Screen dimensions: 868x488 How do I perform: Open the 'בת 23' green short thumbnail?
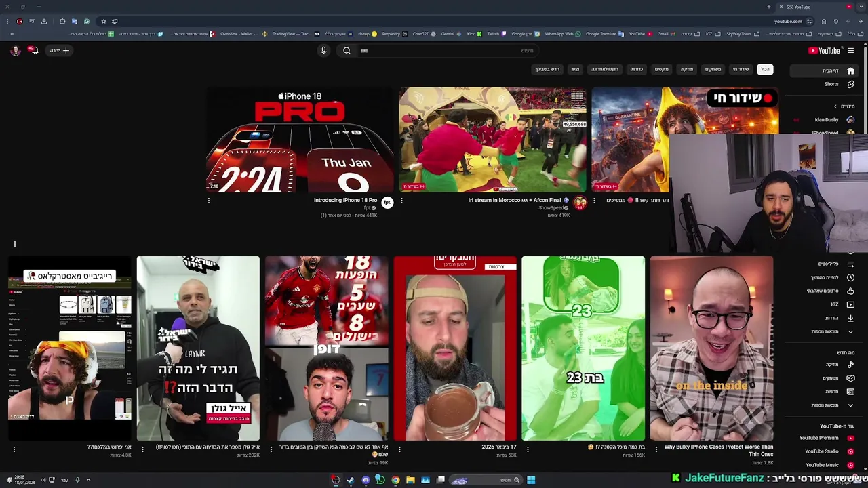click(x=583, y=348)
